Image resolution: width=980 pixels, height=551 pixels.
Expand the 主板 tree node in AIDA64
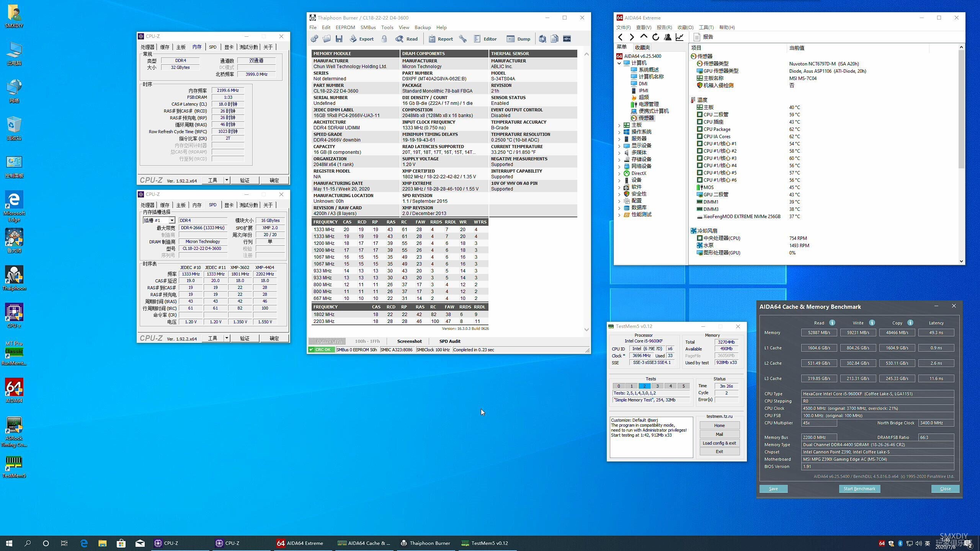[619, 125]
